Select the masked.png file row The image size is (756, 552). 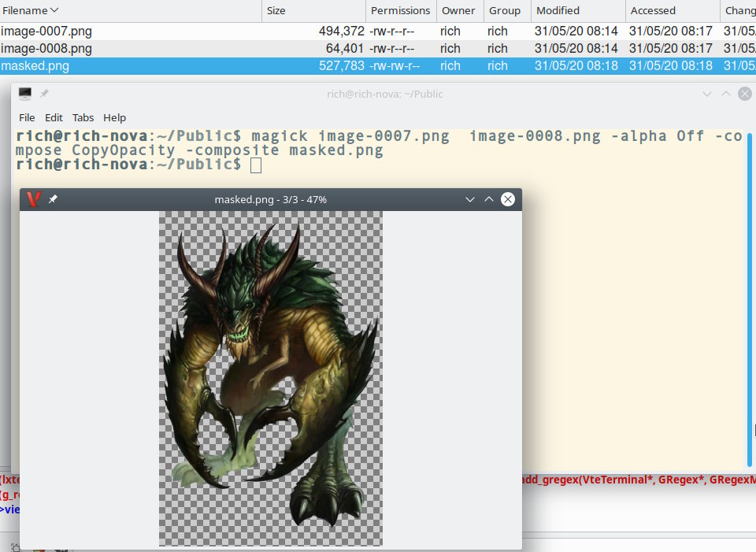pyautogui.click(x=378, y=66)
